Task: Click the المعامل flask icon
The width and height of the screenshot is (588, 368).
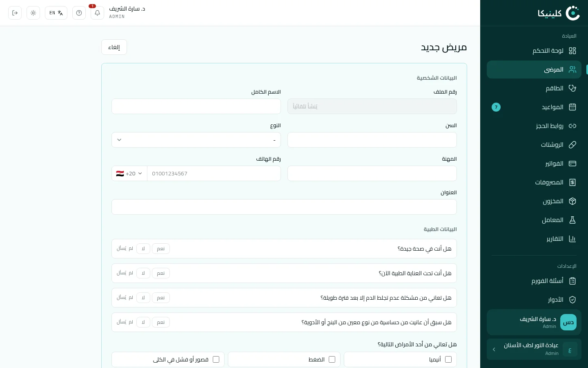Action: (x=572, y=220)
